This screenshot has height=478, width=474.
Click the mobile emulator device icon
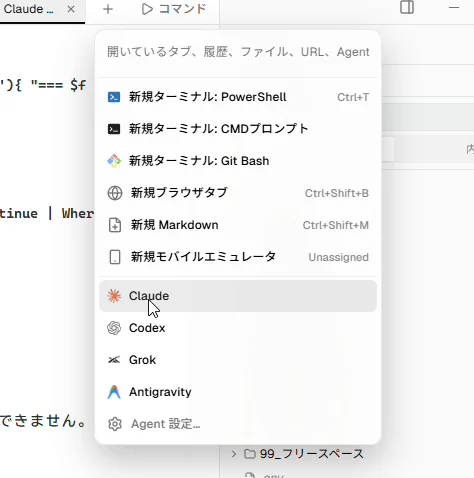[115, 257]
